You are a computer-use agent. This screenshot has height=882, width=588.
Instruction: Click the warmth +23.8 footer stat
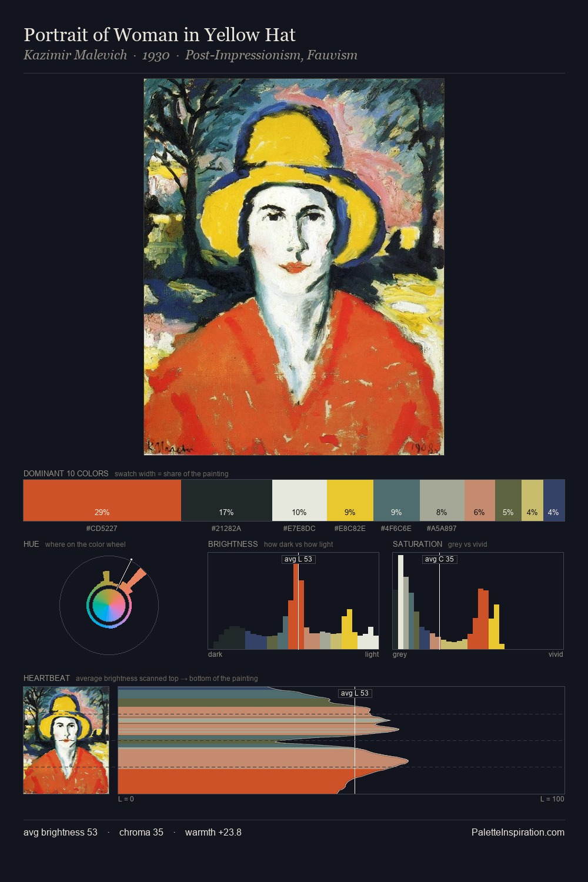click(213, 832)
